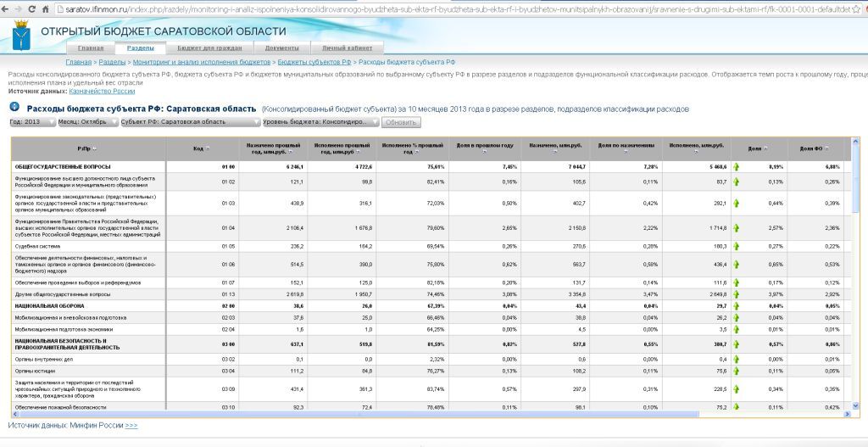Viewport: 868px width, 447px height.
Task: Open Мониторинг и анализ исполнения бюджетов breadcrumb
Action: (x=202, y=62)
